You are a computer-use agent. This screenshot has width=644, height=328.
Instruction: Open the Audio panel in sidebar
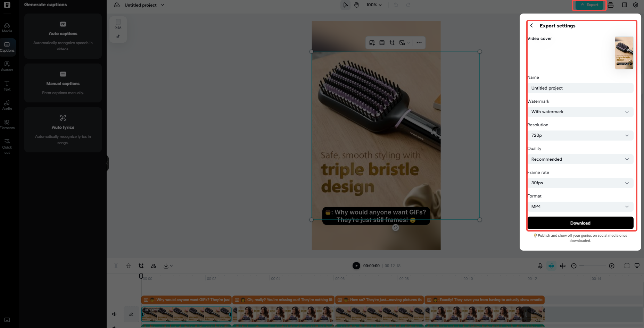(7, 106)
